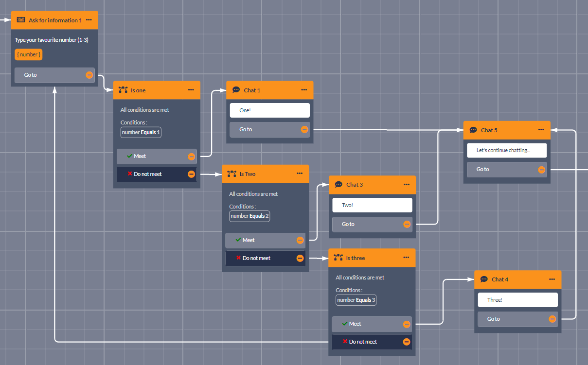This screenshot has width=588, height=365.
Task: Click the condition icon on Is Two node
Action: [x=232, y=174]
